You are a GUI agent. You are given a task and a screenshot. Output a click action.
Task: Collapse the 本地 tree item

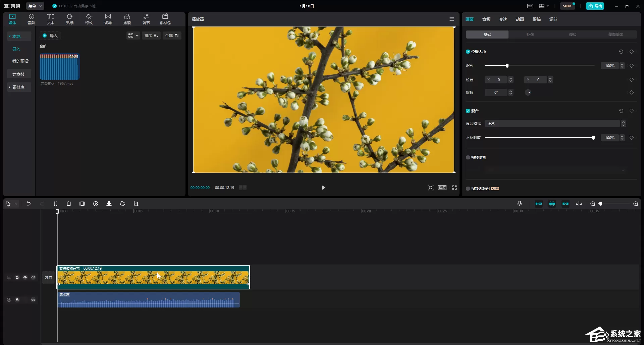(x=19, y=36)
